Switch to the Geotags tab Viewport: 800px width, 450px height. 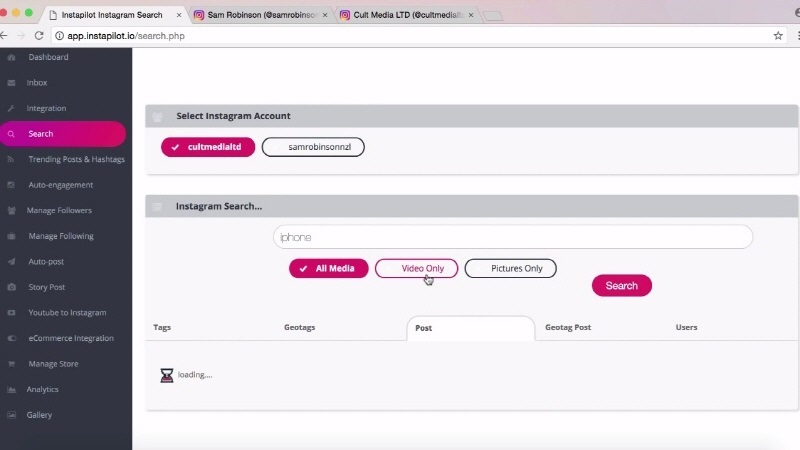[x=299, y=328]
